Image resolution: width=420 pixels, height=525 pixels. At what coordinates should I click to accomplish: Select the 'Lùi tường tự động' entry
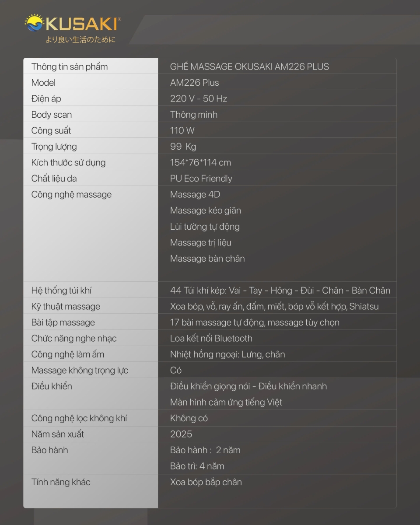(205, 227)
